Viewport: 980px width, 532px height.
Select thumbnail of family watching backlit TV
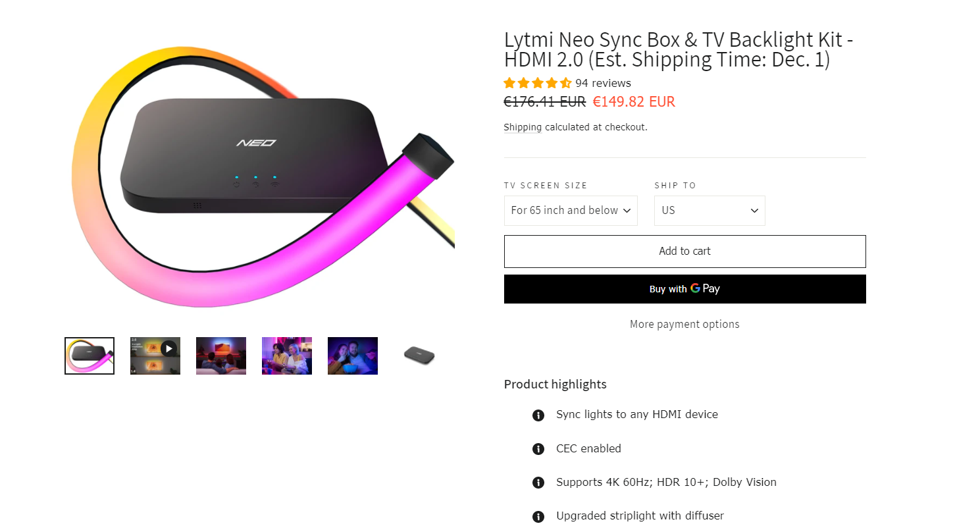(221, 356)
